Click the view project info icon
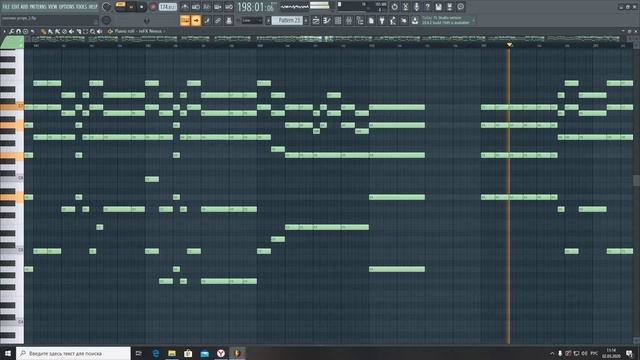The image size is (640, 360). pyautogui.click(x=460, y=7)
